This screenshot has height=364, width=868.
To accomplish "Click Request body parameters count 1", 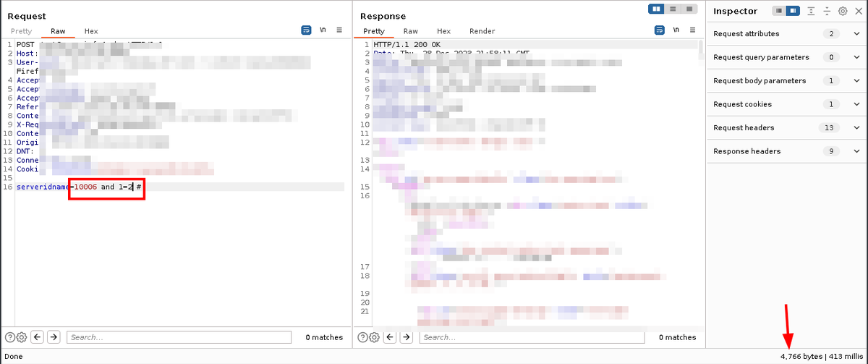I will click(831, 81).
